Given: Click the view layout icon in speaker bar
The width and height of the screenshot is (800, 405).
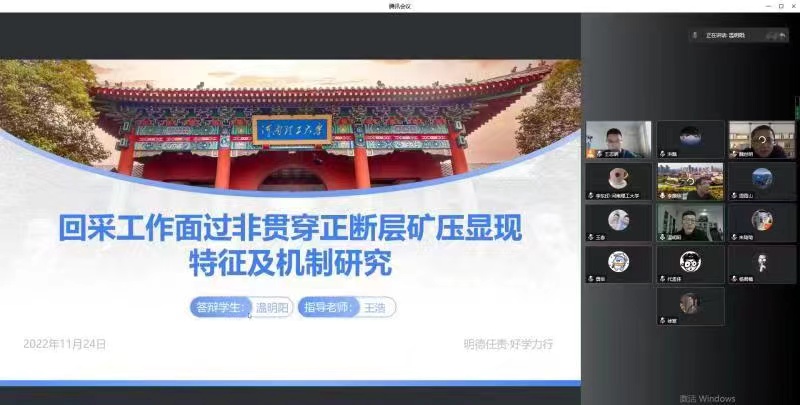Looking at the screenshot, I should [768, 35].
